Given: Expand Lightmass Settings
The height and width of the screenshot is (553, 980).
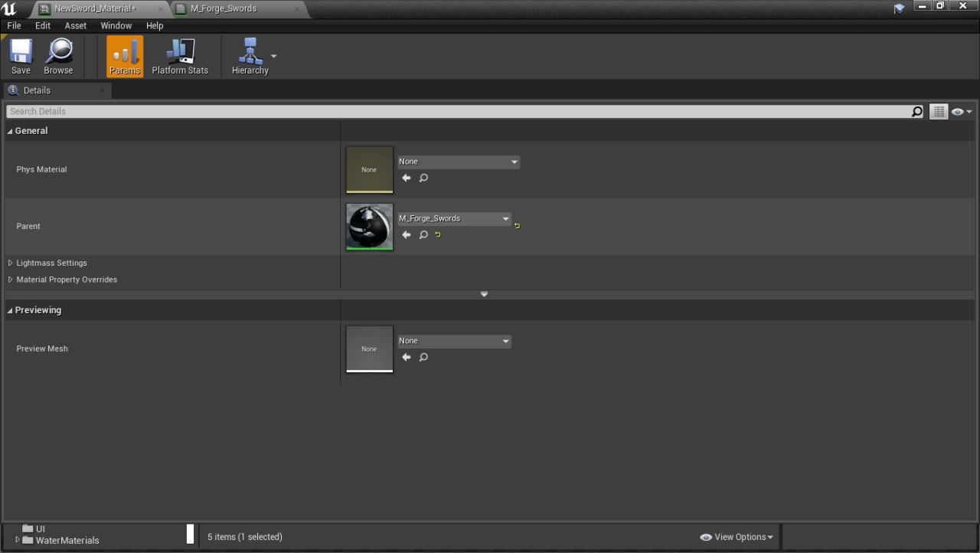Looking at the screenshot, I should coord(11,263).
